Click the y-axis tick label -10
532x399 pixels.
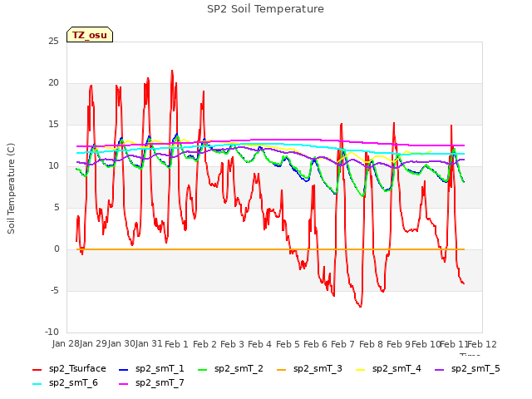pyautogui.click(x=52, y=332)
